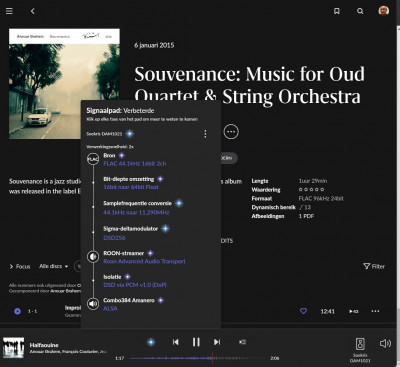400x367 pixels.
Task: Go back with the left arrow
Action: pos(33,11)
